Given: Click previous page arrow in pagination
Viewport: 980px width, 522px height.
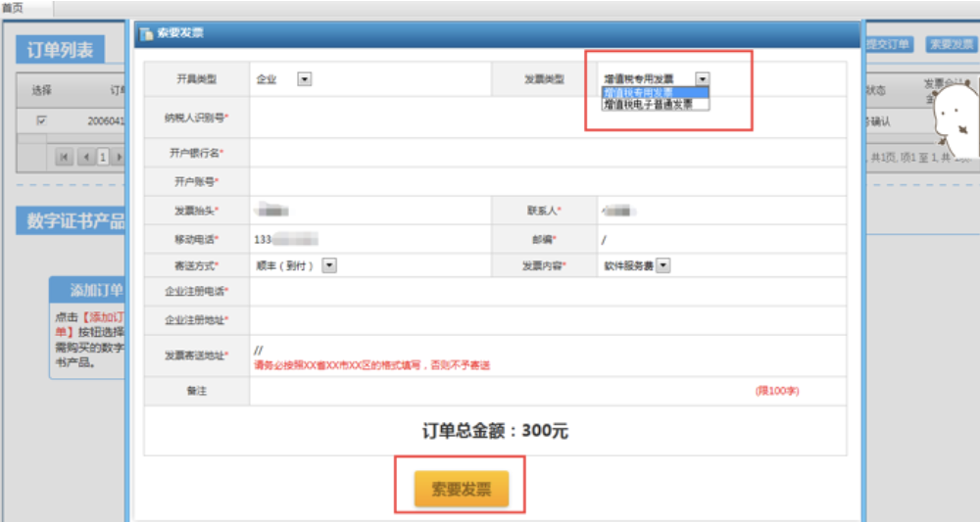Looking at the screenshot, I should 85,157.
